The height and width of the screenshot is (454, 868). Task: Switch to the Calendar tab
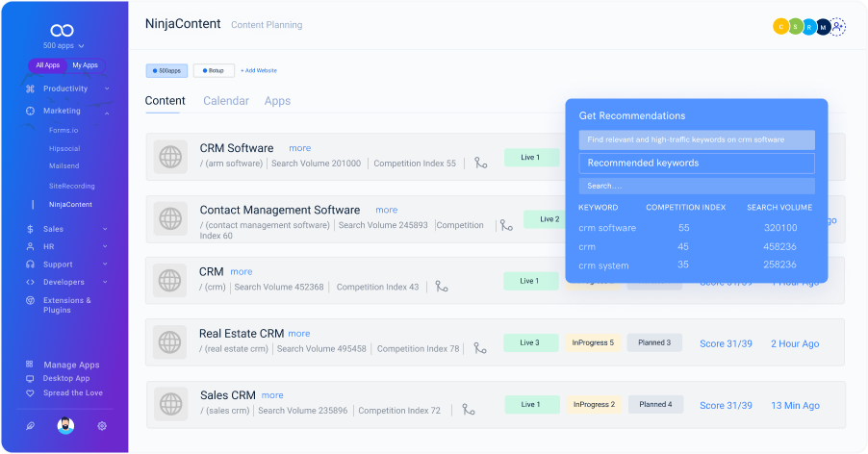click(225, 101)
